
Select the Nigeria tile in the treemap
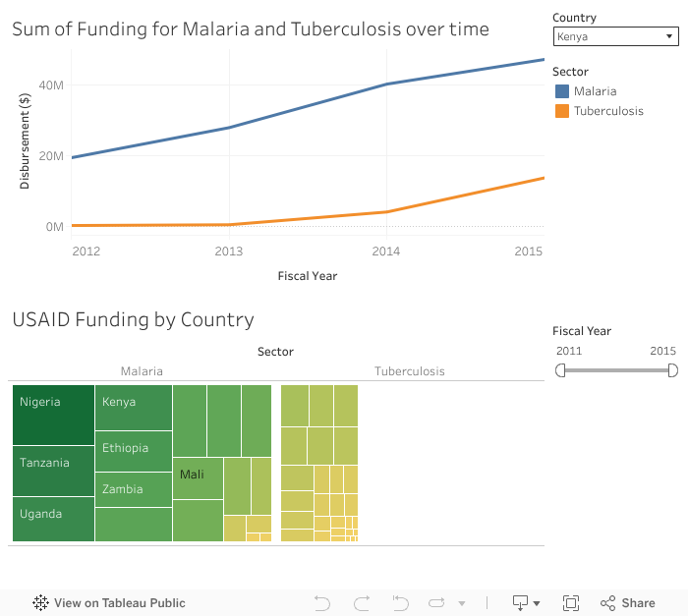[53, 414]
